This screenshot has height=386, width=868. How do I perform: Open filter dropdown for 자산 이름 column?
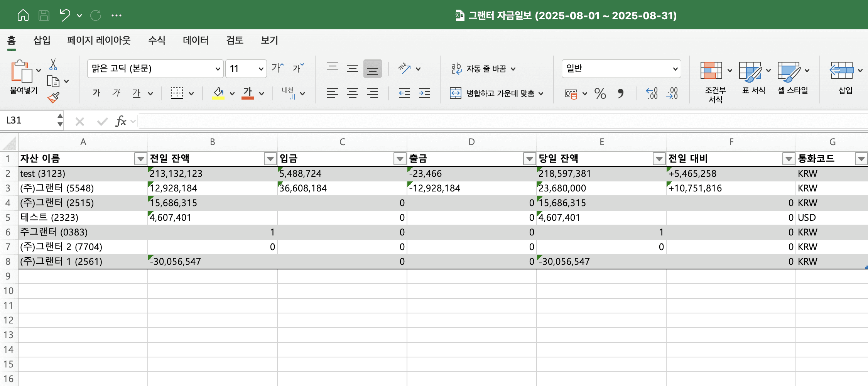coord(141,159)
